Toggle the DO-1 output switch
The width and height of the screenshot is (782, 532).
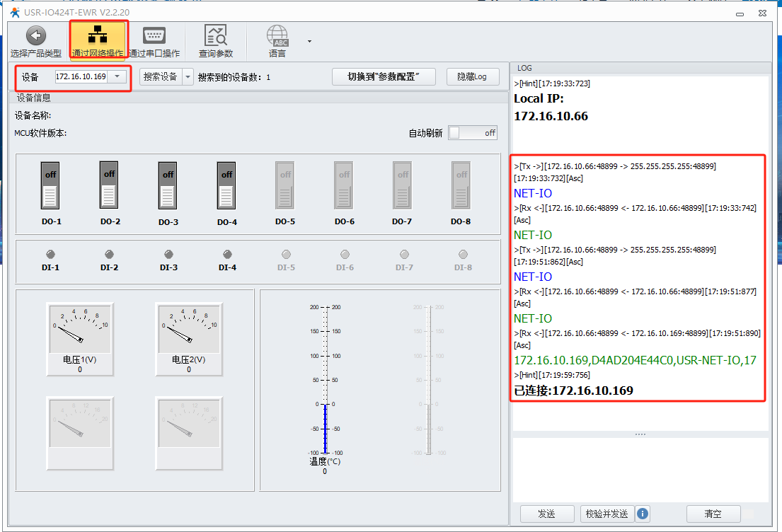click(50, 185)
